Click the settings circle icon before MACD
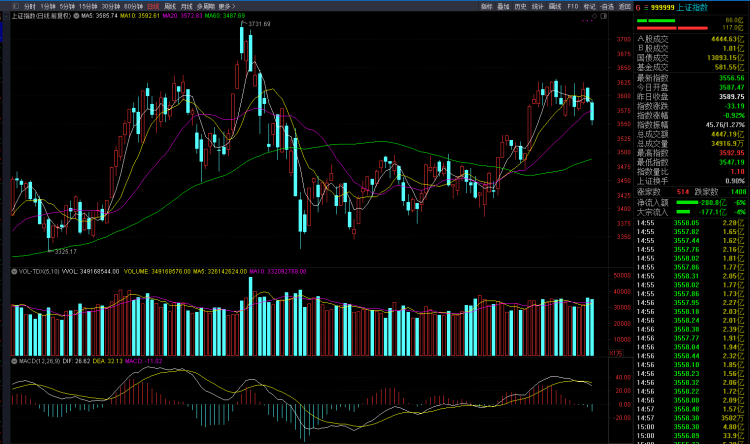This screenshot has width=750, height=444. pos(14,359)
